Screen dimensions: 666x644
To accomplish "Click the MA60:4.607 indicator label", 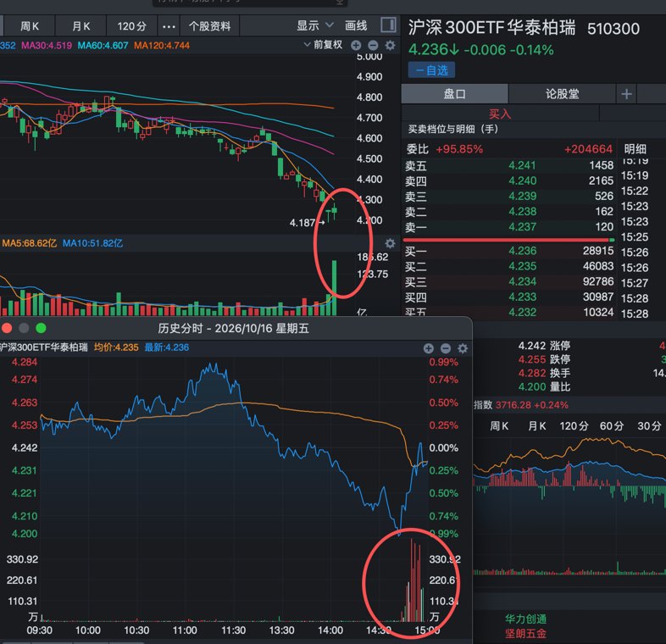I will click(x=103, y=46).
